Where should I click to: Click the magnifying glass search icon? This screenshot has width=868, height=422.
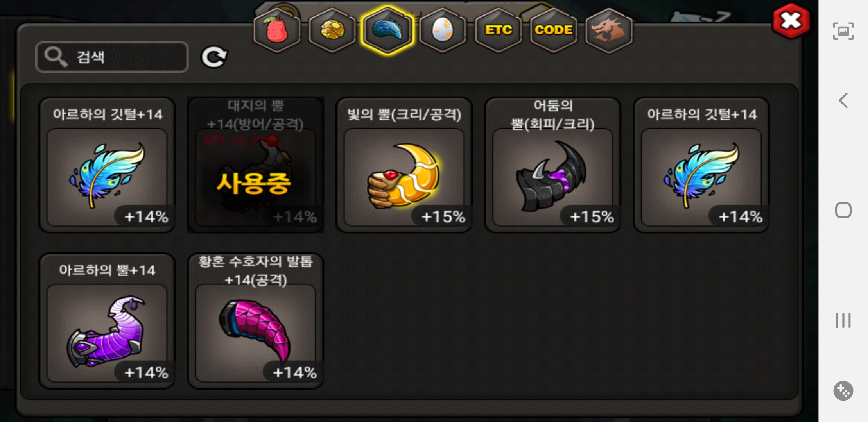(56, 57)
